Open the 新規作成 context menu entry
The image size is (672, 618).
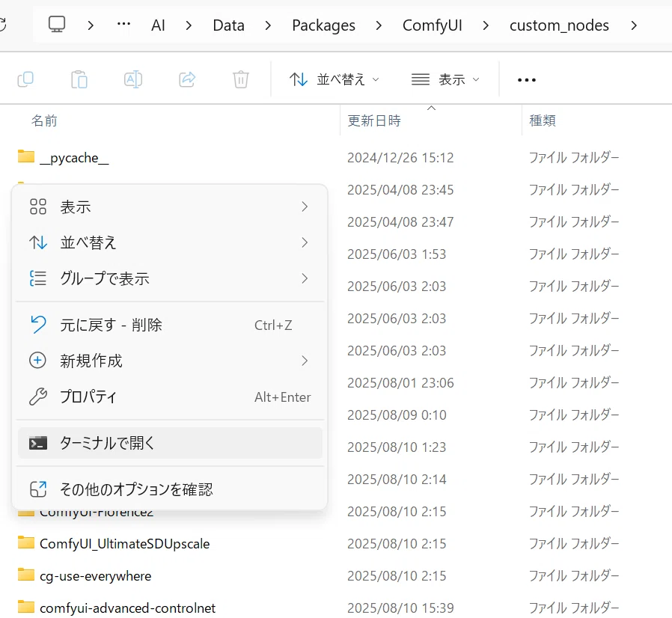[x=170, y=361]
